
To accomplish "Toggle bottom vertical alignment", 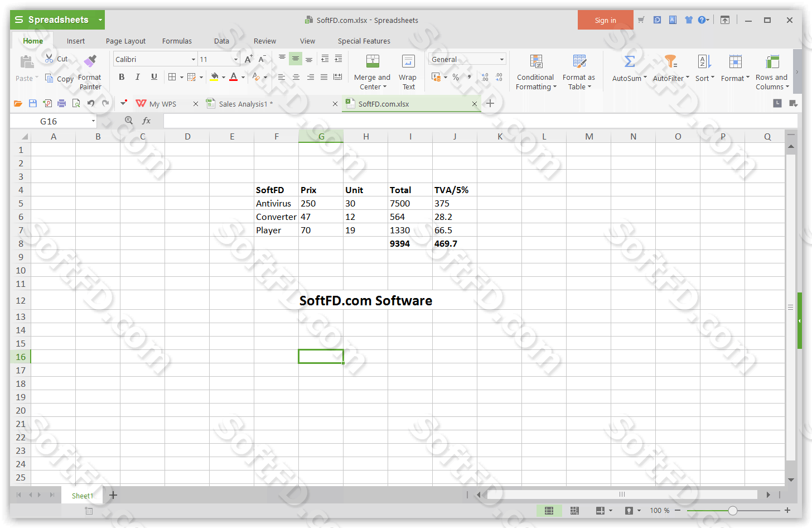I will point(309,59).
